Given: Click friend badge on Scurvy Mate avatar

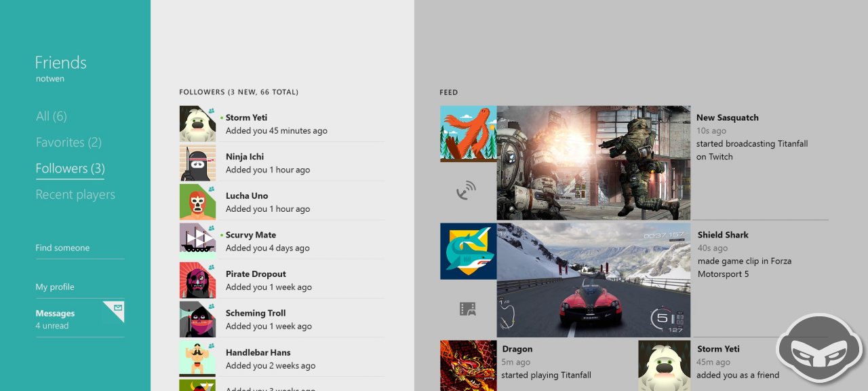Looking at the screenshot, I should [x=212, y=228].
